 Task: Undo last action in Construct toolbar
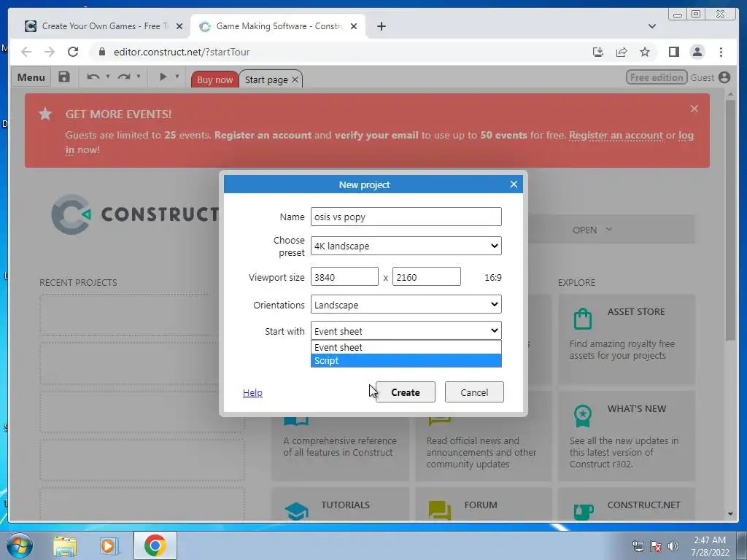pos(93,77)
